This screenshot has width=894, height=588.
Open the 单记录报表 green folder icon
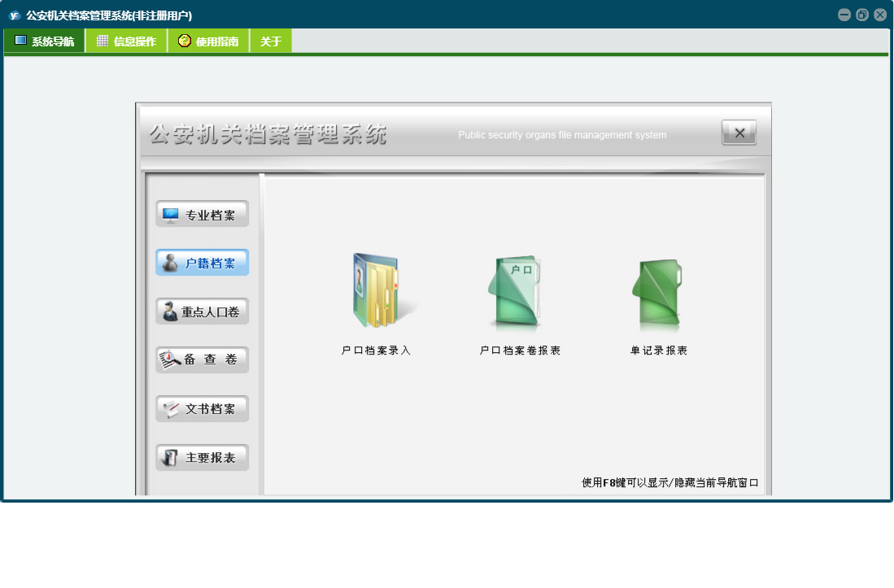657,292
